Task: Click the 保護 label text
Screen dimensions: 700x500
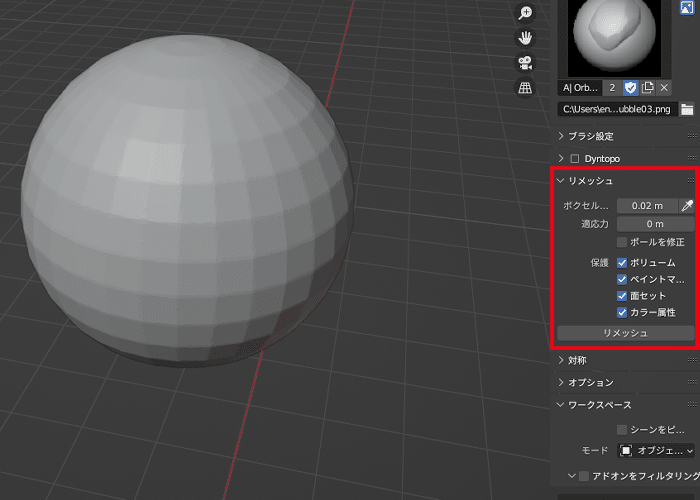Action: (599, 263)
